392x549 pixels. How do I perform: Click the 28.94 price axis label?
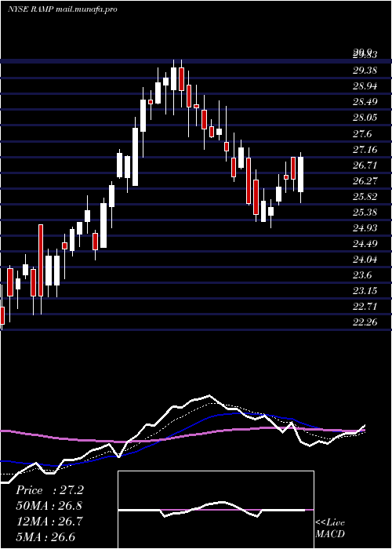tap(365, 86)
